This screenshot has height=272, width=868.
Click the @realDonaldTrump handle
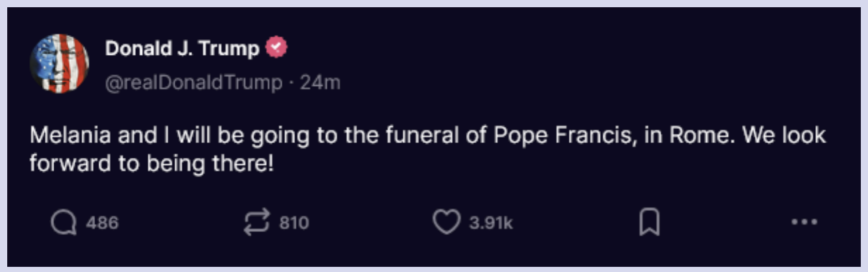pyautogui.click(x=194, y=83)
